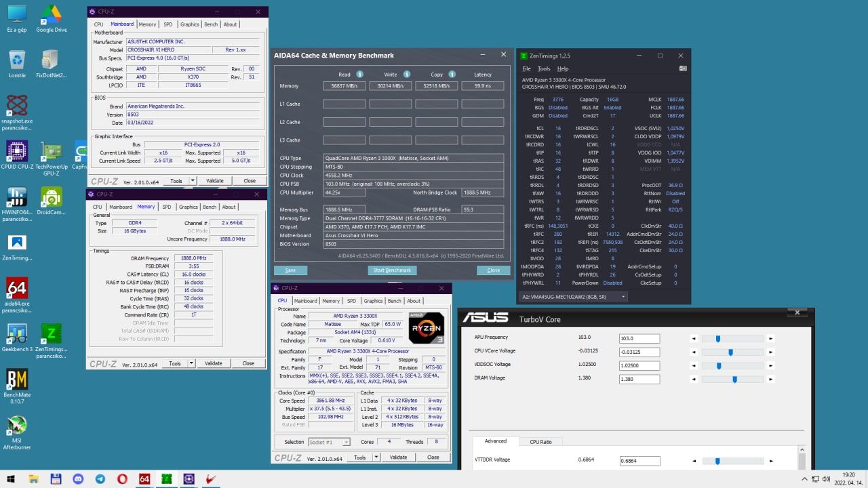Open Tools menu in ZenTimings
The image size is (868, 488).
(544, 68)
